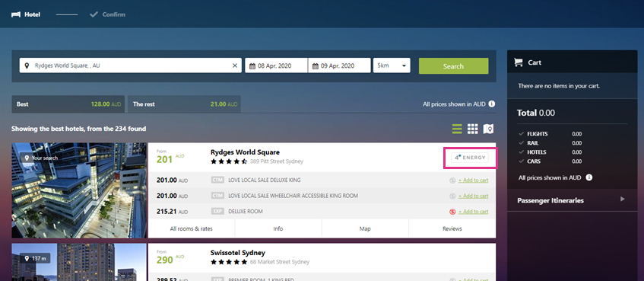Click the green Search button
Screen dimensions: 644x281
(453, 65)
